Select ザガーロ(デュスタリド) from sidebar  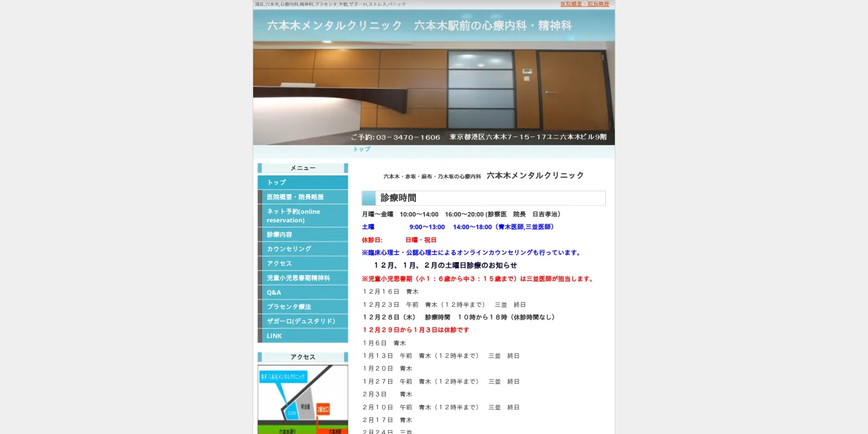coord(301,321)
